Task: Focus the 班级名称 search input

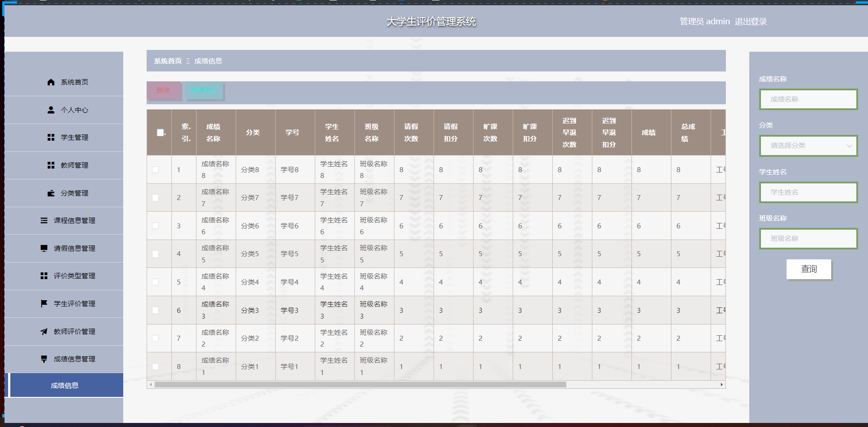Action: point(808,239)
